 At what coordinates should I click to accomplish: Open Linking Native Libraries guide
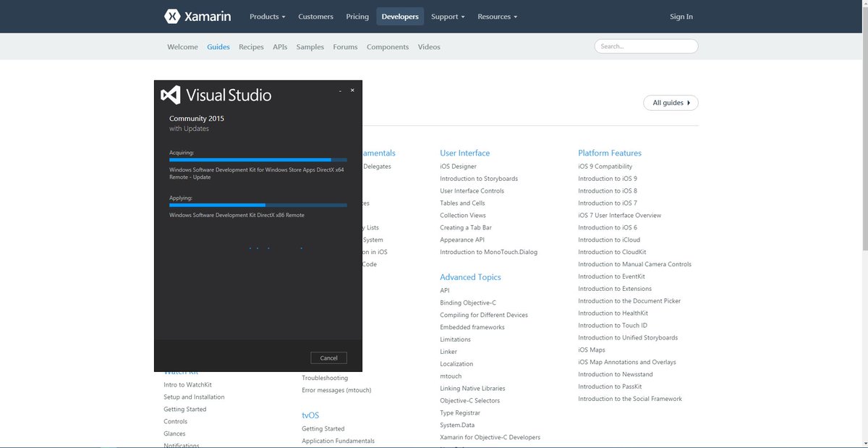click(472, 389)
